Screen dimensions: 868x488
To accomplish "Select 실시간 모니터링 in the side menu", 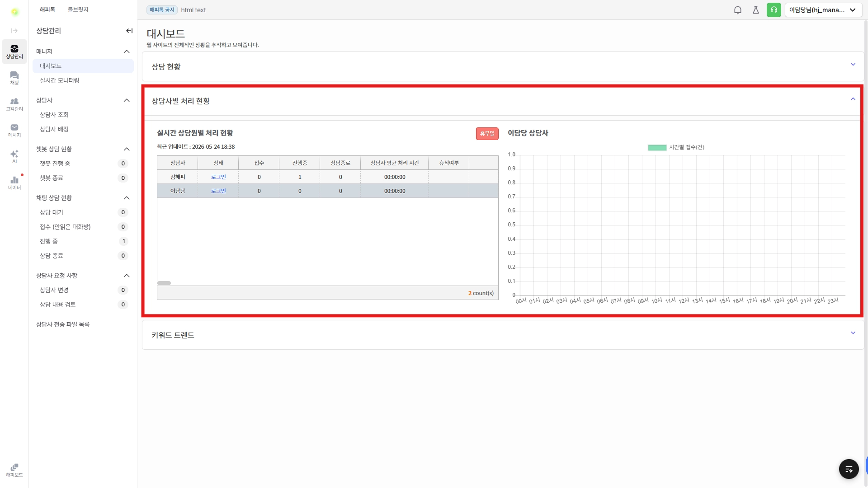I will coord(83,80).
